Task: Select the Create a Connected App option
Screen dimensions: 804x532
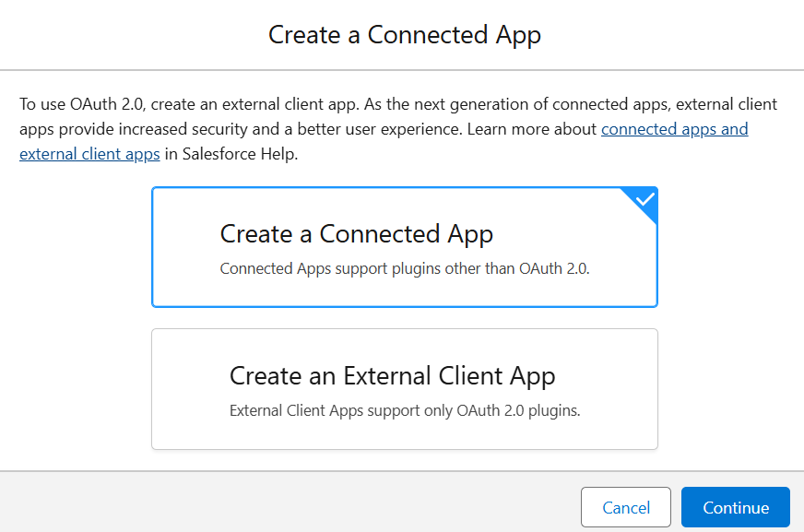Action: click(x=404, y=247)
